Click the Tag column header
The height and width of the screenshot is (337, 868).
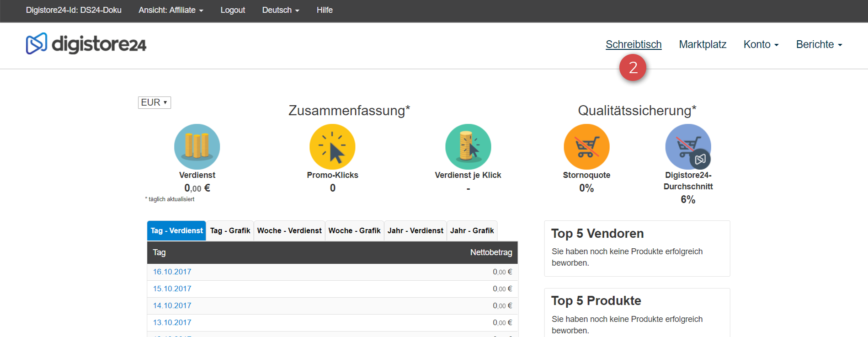(x=159, y=252)
